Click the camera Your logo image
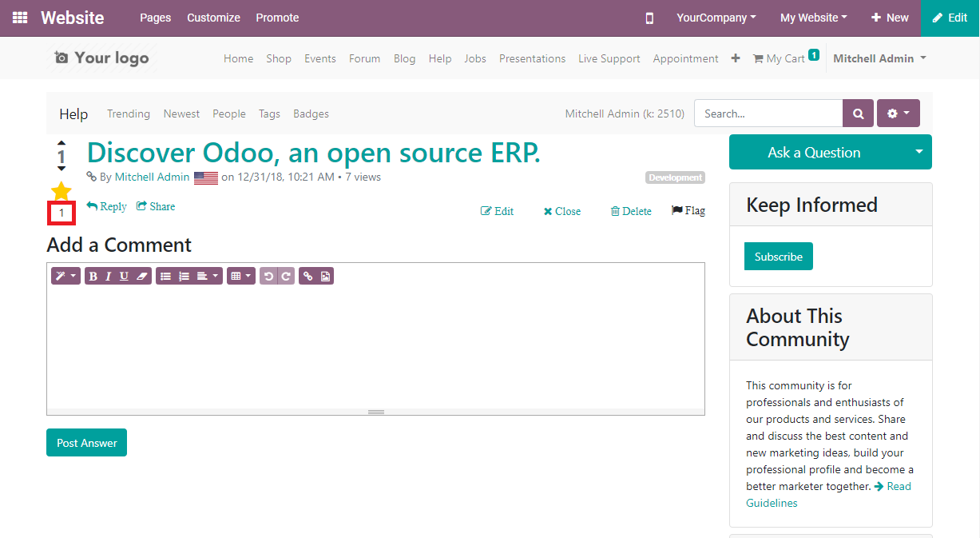The width and height of the screenshot is (980, 538). tap(101, 58)
